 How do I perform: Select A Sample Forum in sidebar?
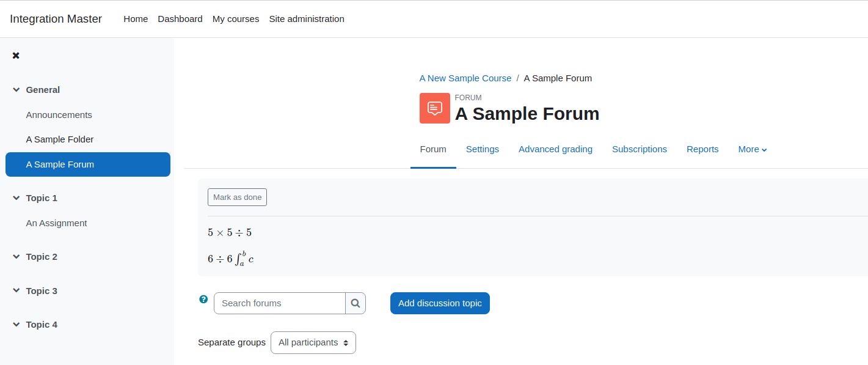tap(88, 164)
